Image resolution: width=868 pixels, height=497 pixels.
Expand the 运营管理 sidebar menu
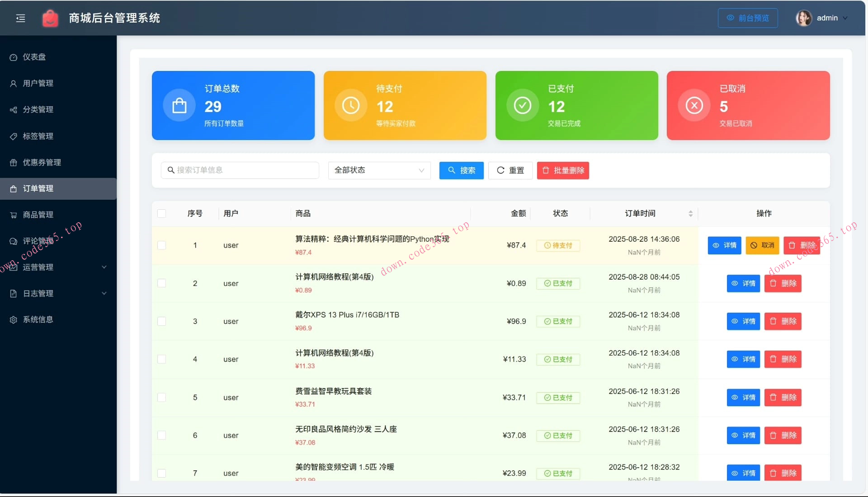click(x=38, y=267)
